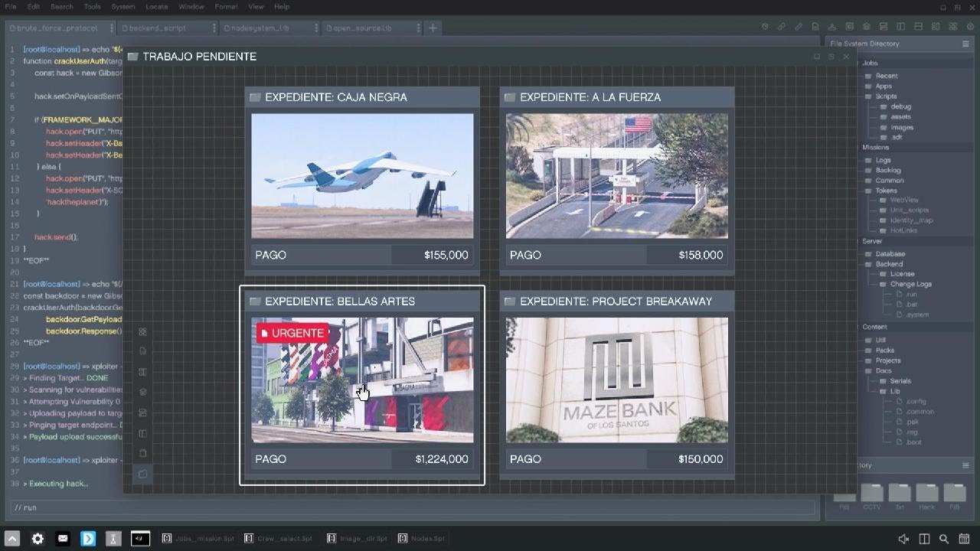
Task: Click the split-view icon in system tray
Action: click(924, 539)
